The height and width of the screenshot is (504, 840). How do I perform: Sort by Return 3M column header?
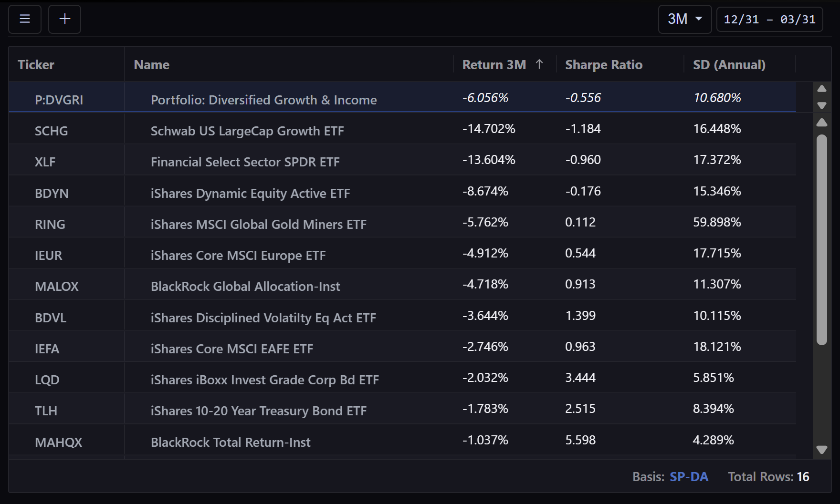(x=494, y=64)
